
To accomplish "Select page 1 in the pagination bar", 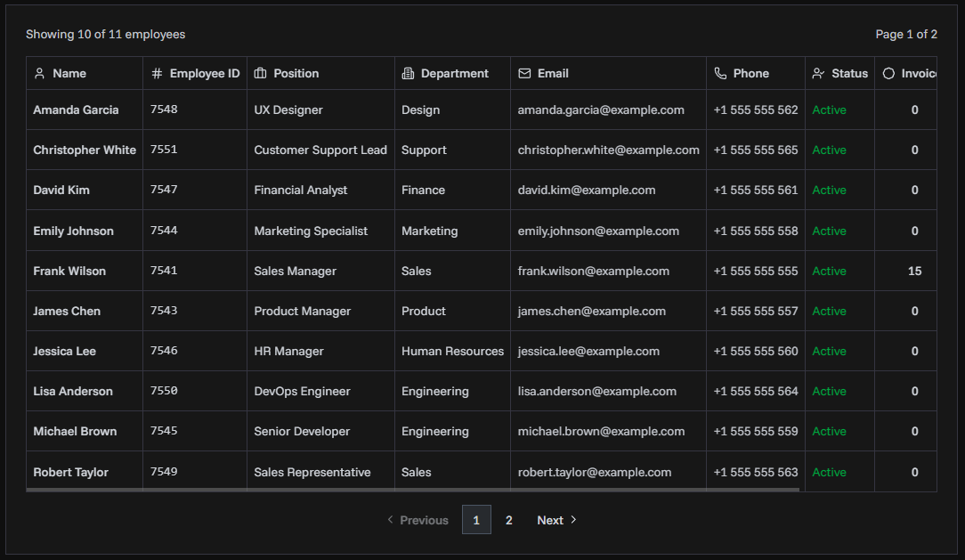I will tap(476, 519).
